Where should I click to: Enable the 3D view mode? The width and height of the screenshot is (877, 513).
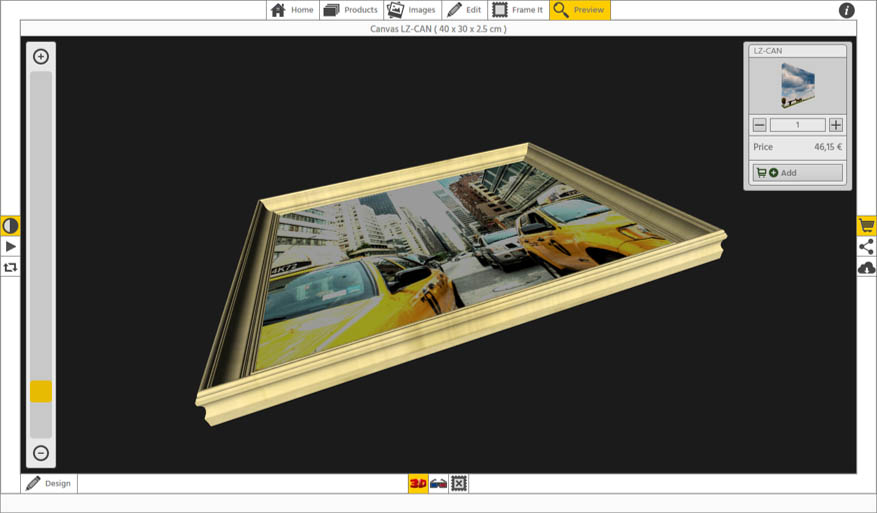click(418, 483)
